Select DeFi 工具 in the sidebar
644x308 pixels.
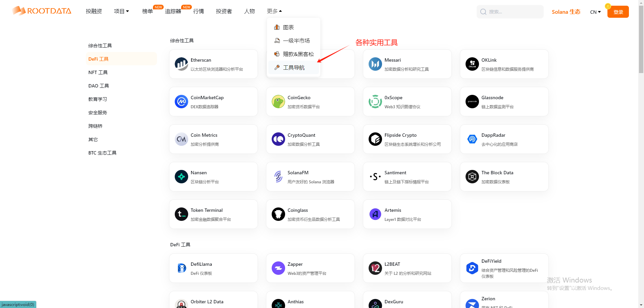point(121,59)
